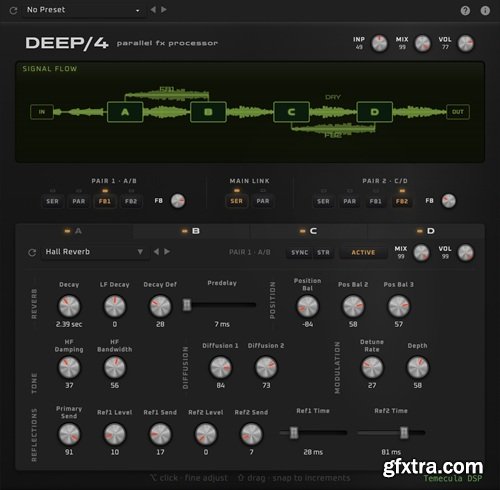Click the slot MIX knob beside ACTIVE
The height and width of the screenshot is (490, 500).
421,253
